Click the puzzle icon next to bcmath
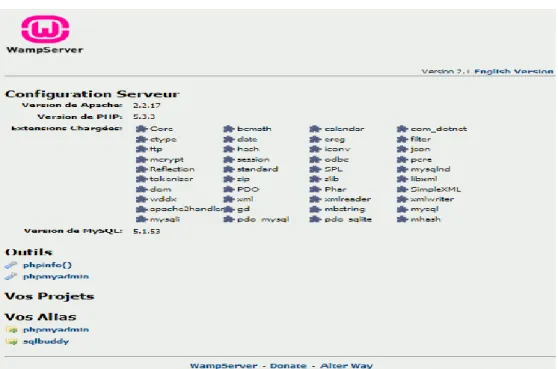The height and width of the screenshot is (369, 558). (x=229, y=129)
